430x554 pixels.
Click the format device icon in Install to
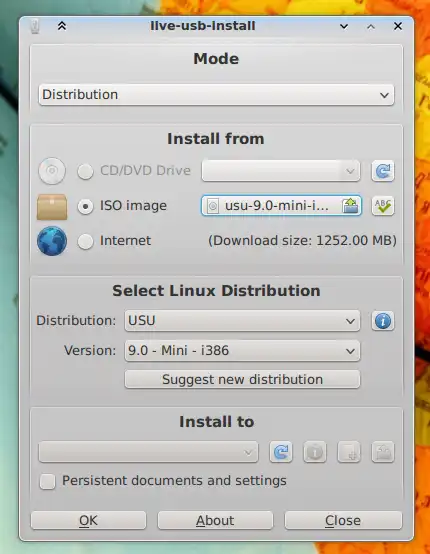coord(349,452)
